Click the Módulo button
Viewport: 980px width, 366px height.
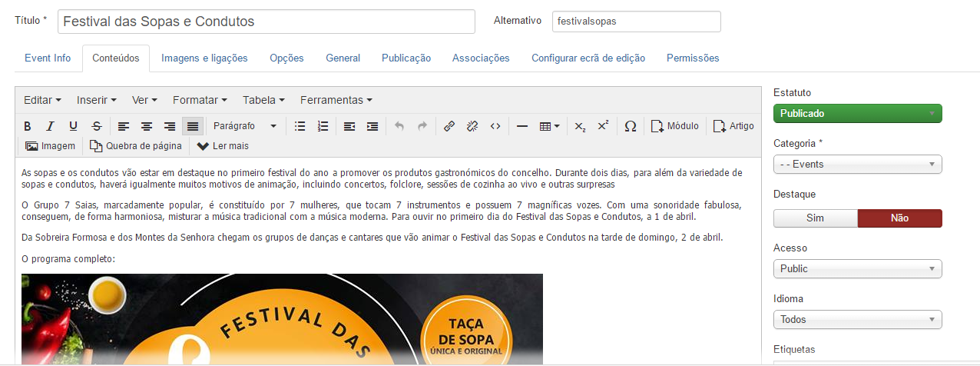675,126
